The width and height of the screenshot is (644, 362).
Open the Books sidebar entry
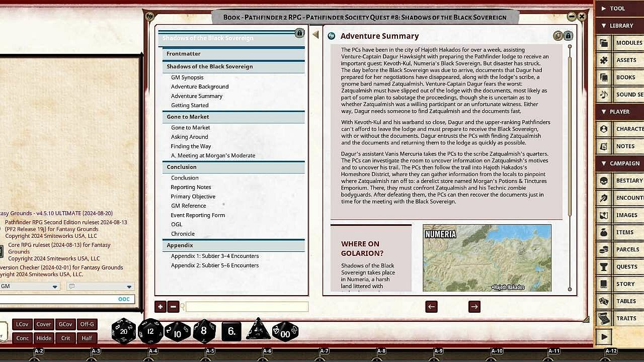point(620,77)
